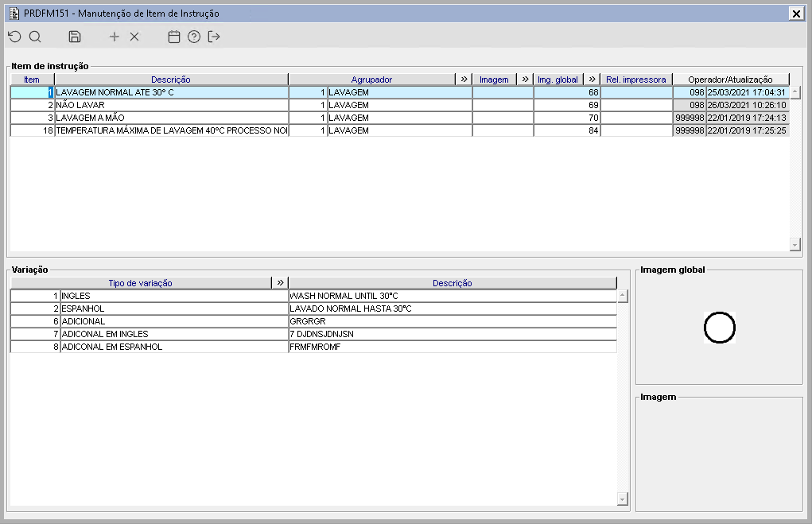Click the Operador/Atualização column header
Image resolution: width=812 pixels, height=524 pixels.
point(731,80)
